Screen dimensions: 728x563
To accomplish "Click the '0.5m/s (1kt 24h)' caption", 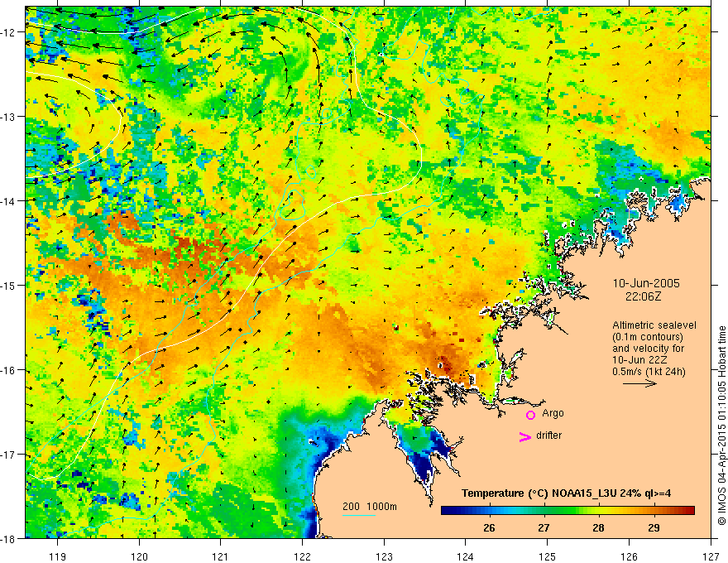I will (649, 372).
